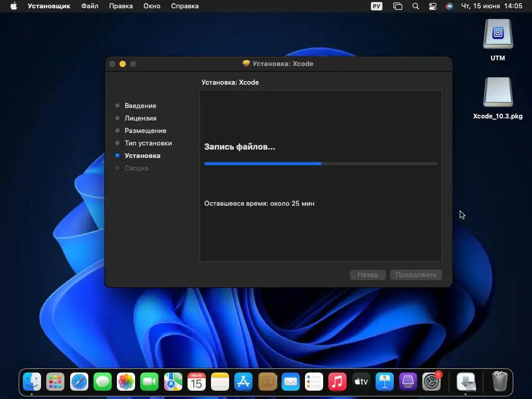Open Photos app in the Dock
The height and width of the screenshot is (399, 532).
(x=126, y=381)
